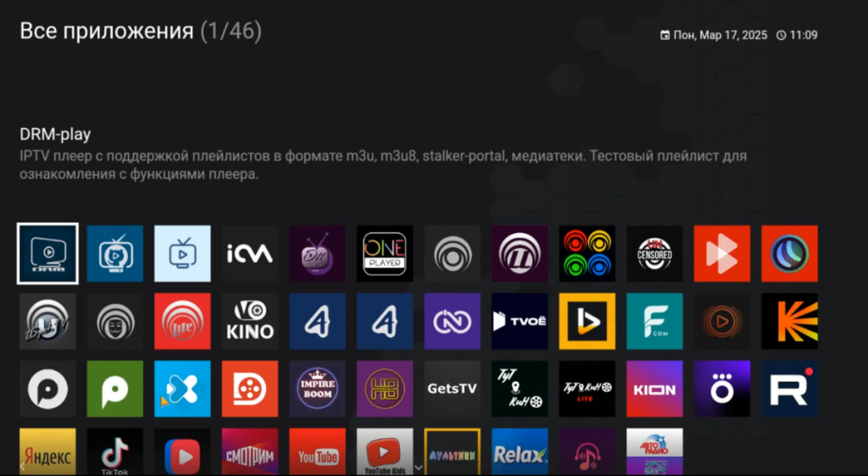Open the yellow-framed b play app
This screenshot has height=476, width=868.
pos(587,322)
